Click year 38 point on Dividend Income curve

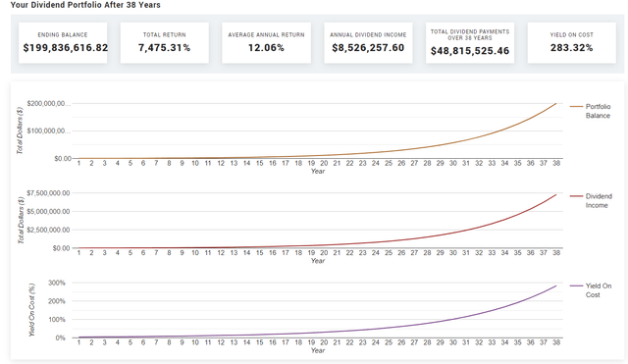point(556,194)
